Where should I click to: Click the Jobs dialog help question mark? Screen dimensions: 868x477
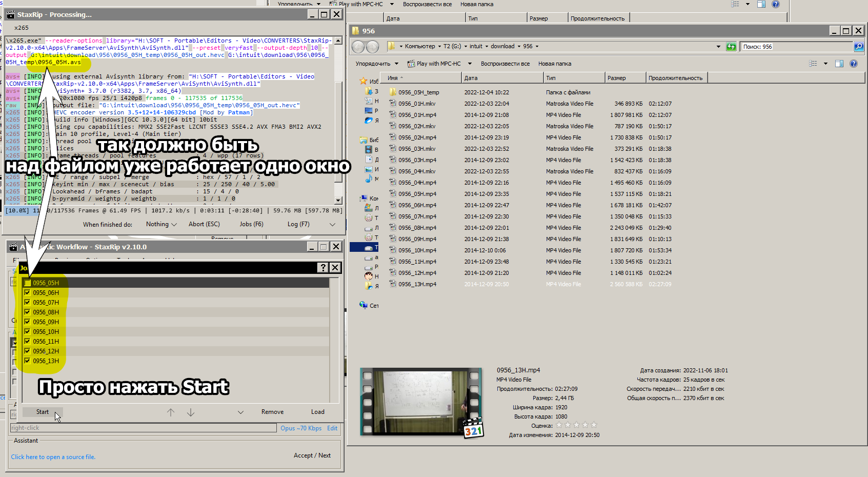(x=322, y=267)
